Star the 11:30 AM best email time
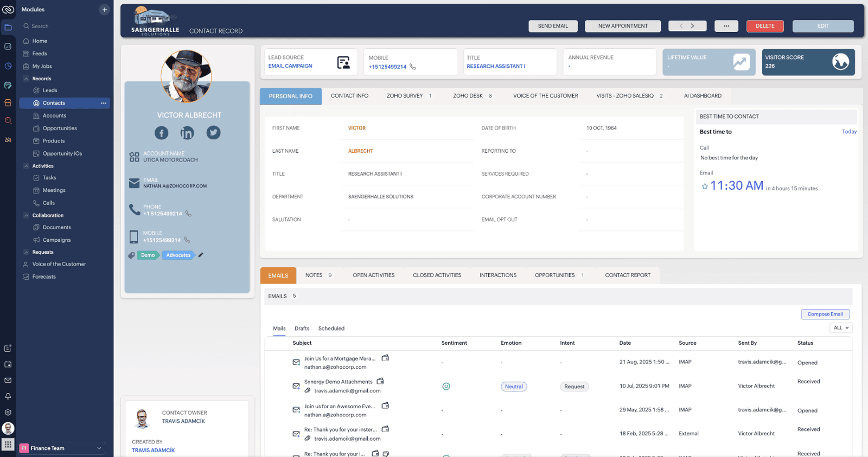 [705, 186]
